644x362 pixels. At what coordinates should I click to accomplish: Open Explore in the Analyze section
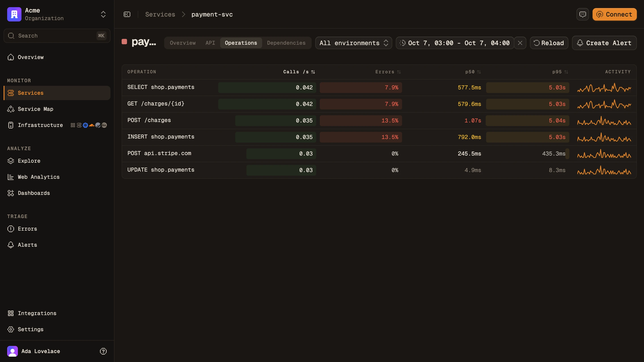(57, 161)
